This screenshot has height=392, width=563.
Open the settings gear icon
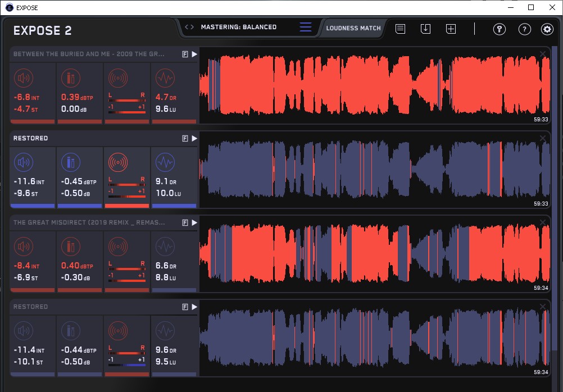coord(547,29)
